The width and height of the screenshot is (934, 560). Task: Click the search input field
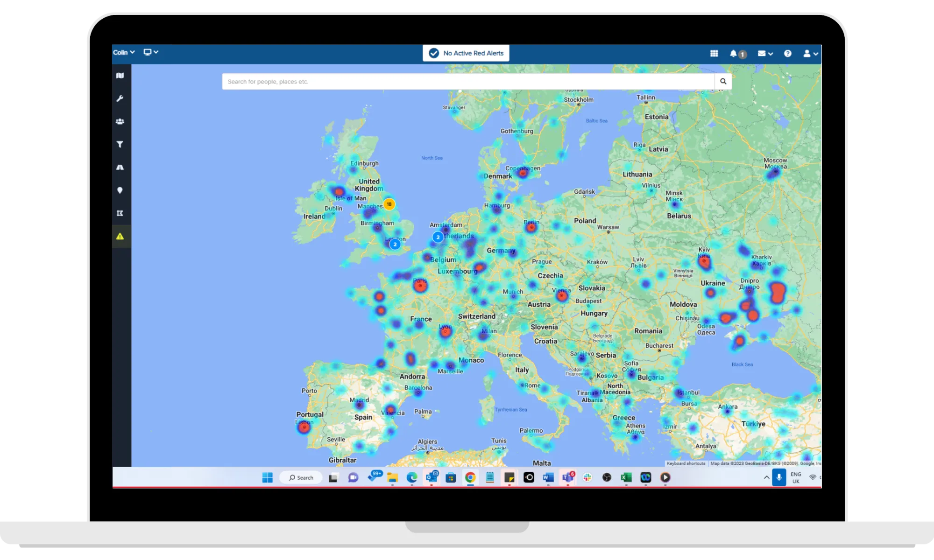tap(467, 81)
